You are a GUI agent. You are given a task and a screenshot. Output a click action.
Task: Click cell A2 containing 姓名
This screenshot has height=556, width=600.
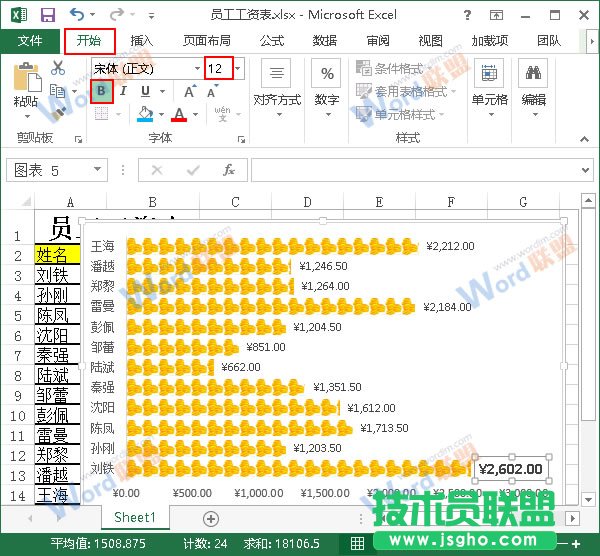pos(58,255)
